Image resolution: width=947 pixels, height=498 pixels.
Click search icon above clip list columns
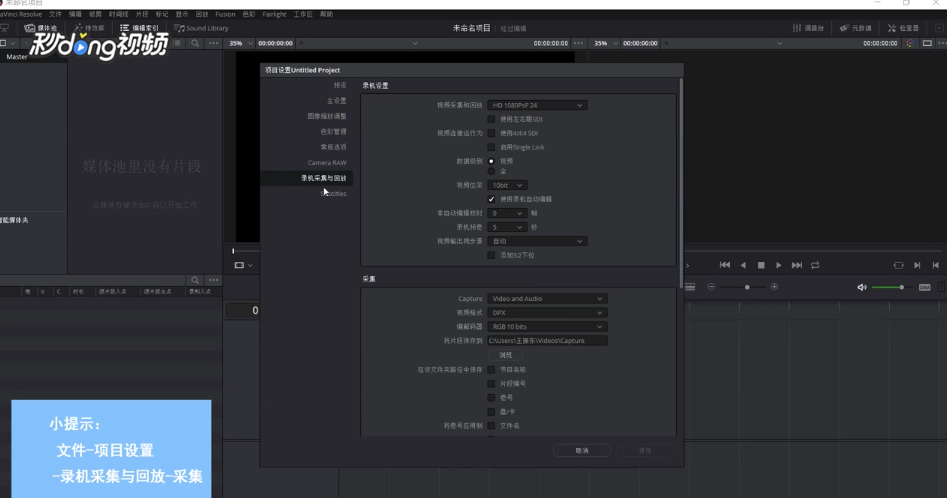point(194,280)
